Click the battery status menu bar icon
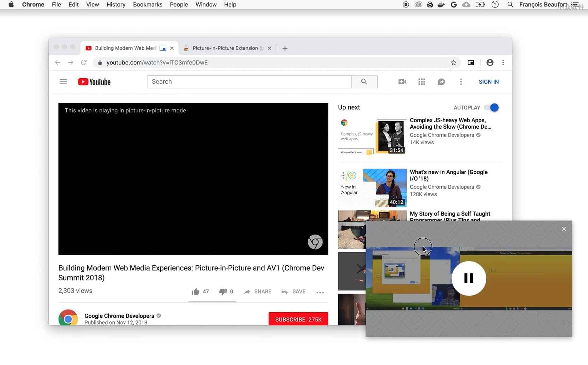The width and height of the screenshot is (588, 365). tap(480, 5)
